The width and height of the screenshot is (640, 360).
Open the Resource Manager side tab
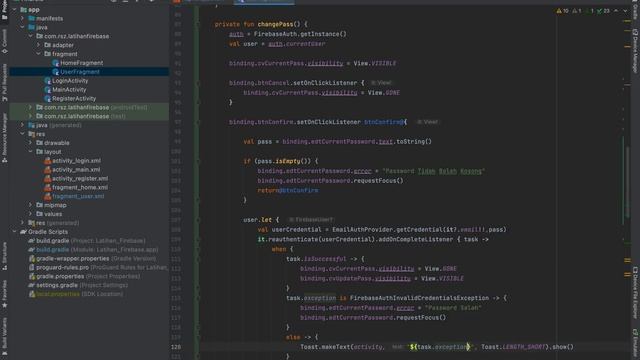[4, 138]
